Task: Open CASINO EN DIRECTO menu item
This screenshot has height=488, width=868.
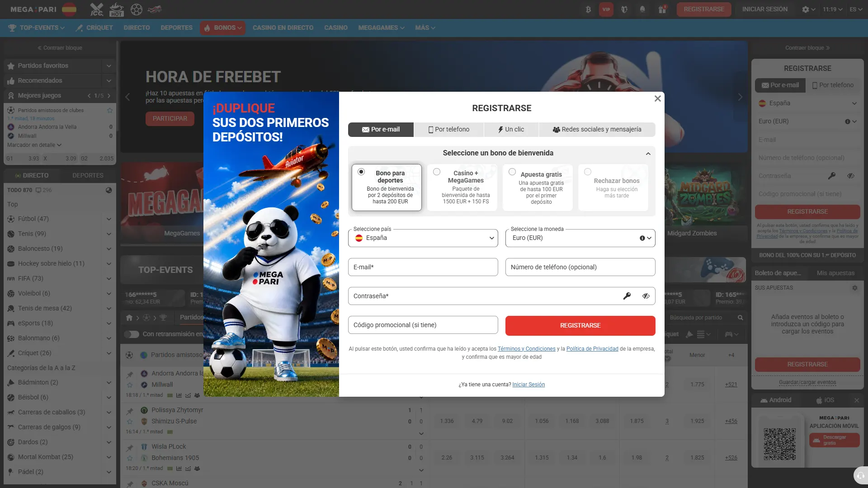Action: coord(283,28)
